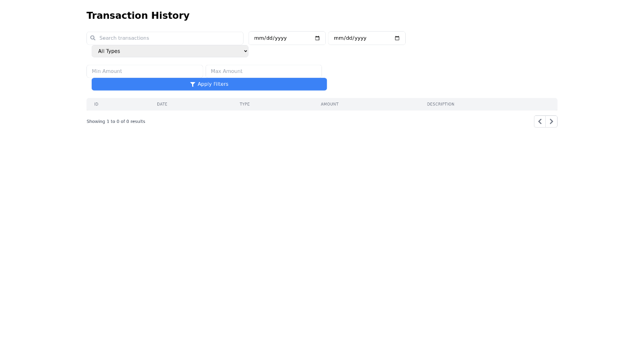The height and width of the screenshot is (338, 644).
Task: Select the AMOUNT column header
Action: click(x=330, y=104)
